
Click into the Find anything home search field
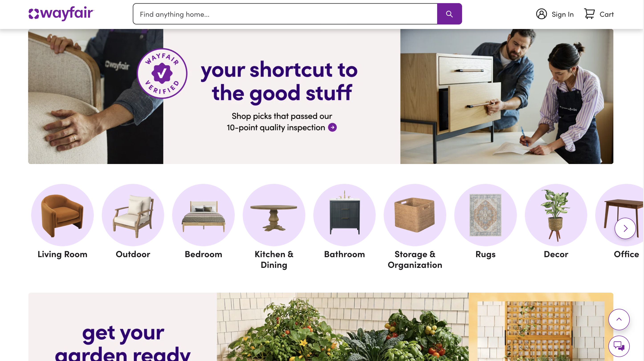click(x=285, y=14)
